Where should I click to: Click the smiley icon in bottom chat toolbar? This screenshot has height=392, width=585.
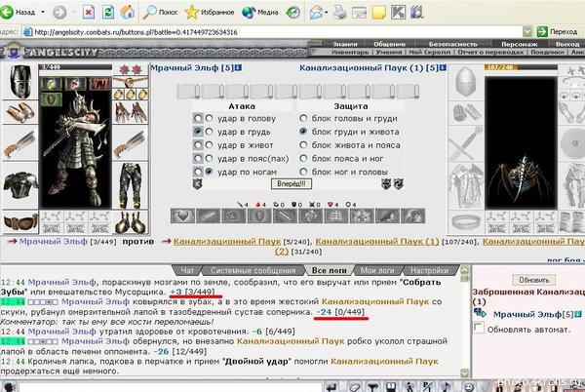click(x=469, y=387)
